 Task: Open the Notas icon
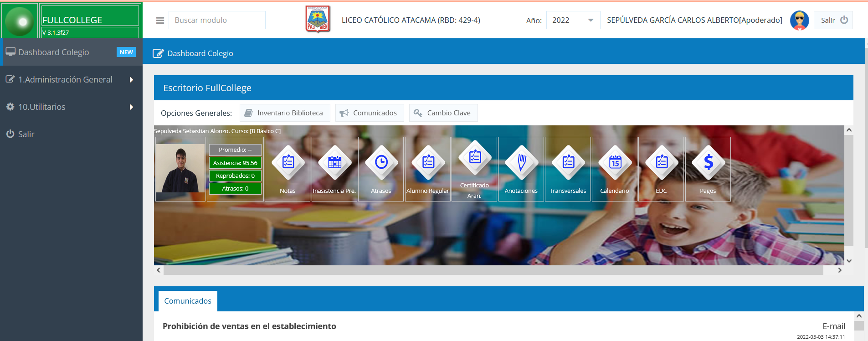[x=288, y=162]
